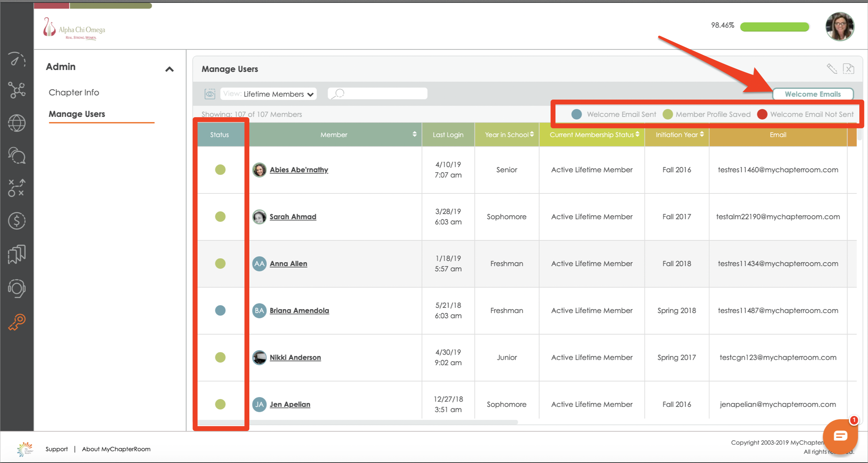Click the green 98.46% progress bar
Image resolution: width=868 pixels, height=463 pixels.
coord(774,27)
